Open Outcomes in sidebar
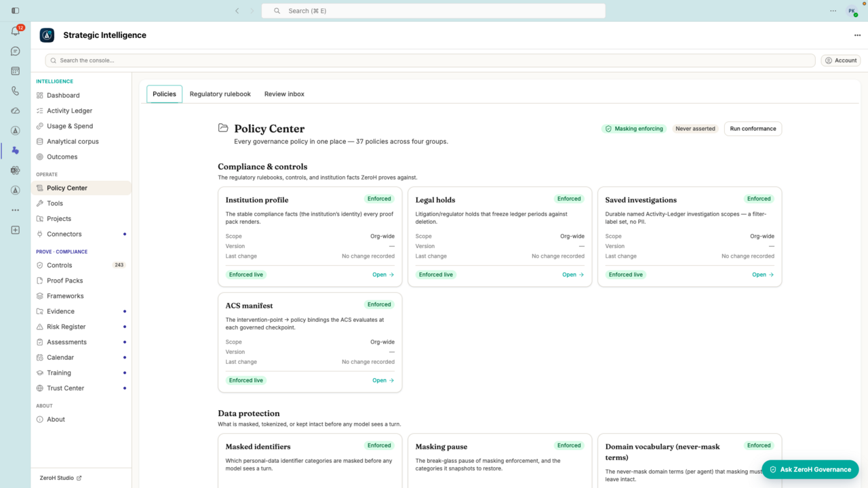The width and height of the screenshot is (868, 488). [x=81, y=157]
